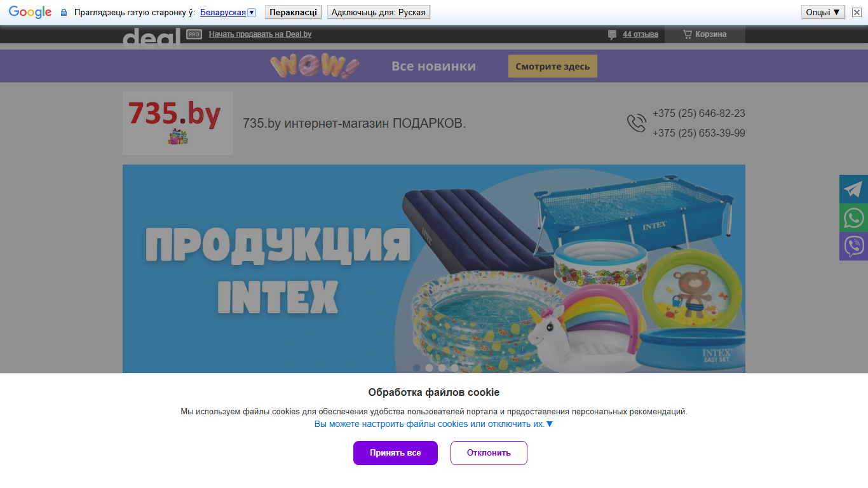Open the Telegram chat icon
This screenshot has width=868, height=488.
(x=853, y=189)
